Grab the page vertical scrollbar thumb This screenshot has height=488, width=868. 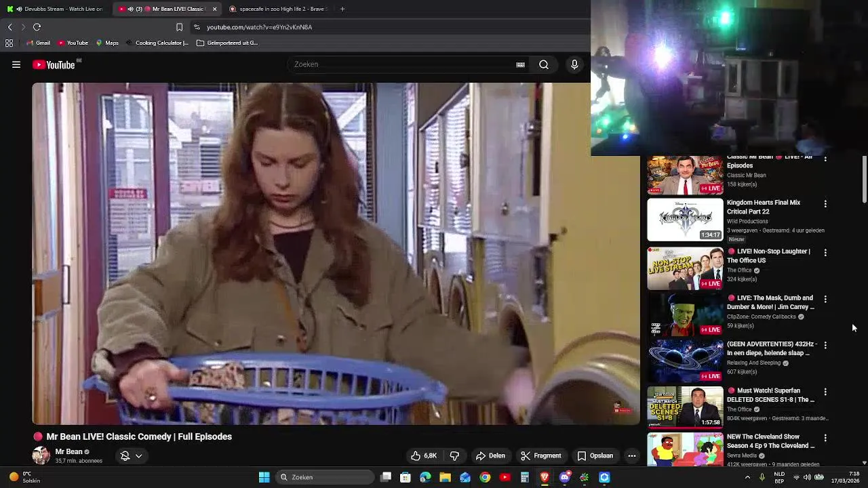[865, 179]
